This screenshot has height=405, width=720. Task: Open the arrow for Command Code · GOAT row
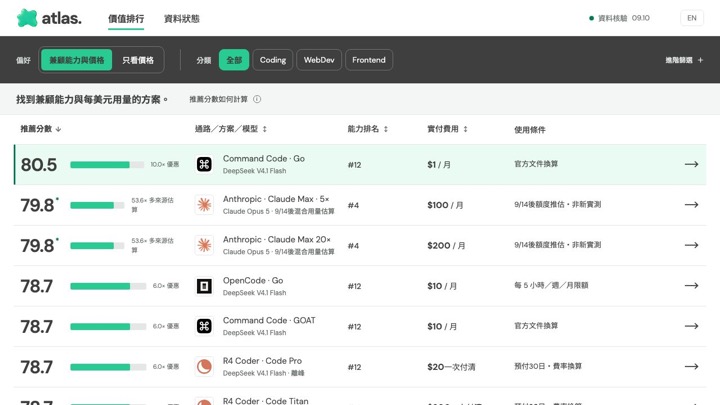(x=692, y=326)
